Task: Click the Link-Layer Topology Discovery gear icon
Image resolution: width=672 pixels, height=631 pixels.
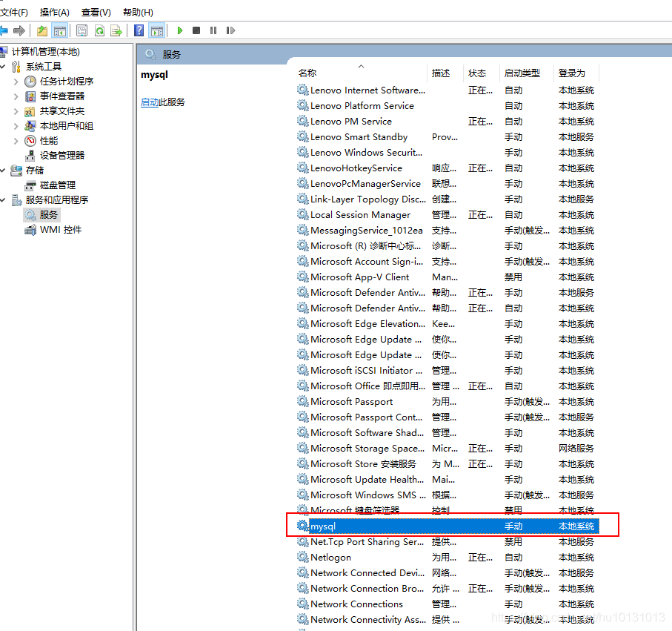Action: 302,199
